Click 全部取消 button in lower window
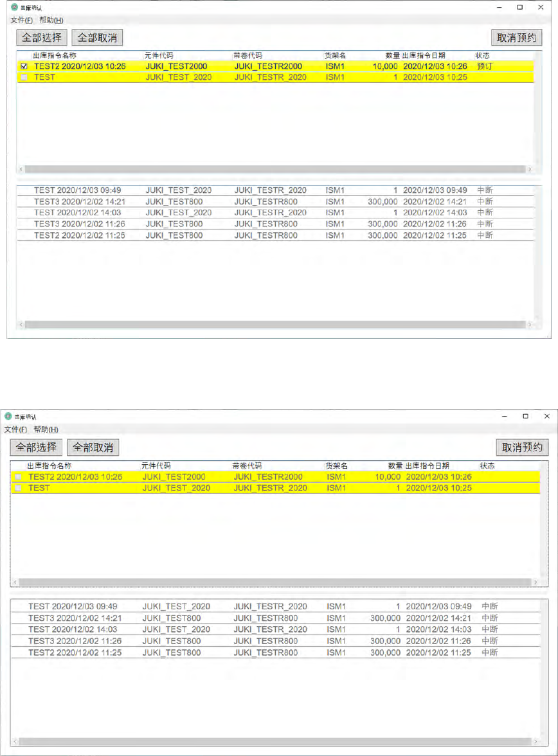 click(93, 447)
